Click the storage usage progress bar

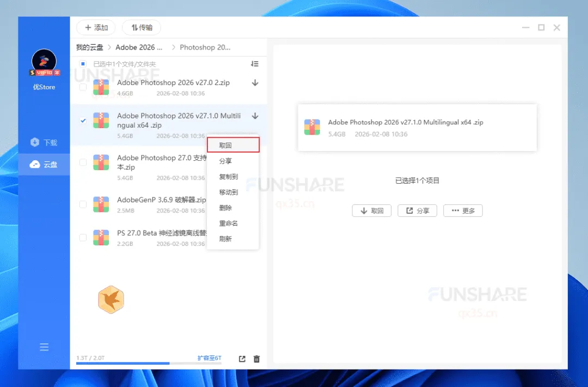click(x=149, y=363)
